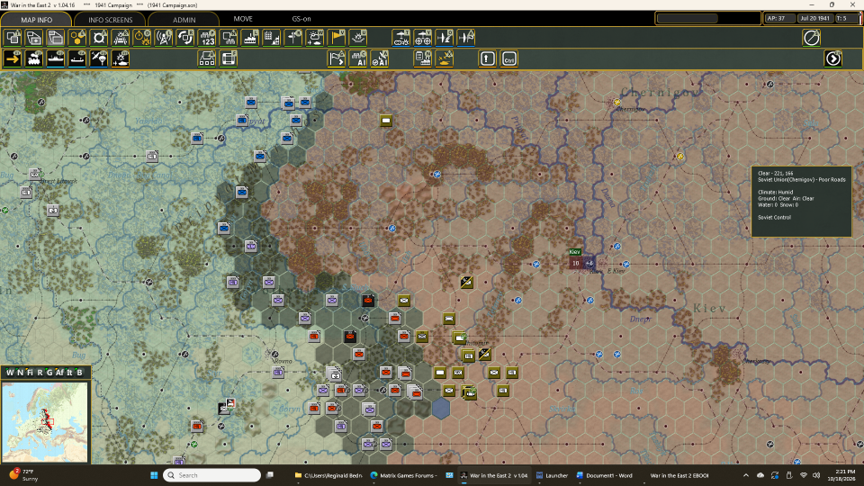Click the empty field beside AP display
Screen dimensions: 864x486
(x=687, y=18)
